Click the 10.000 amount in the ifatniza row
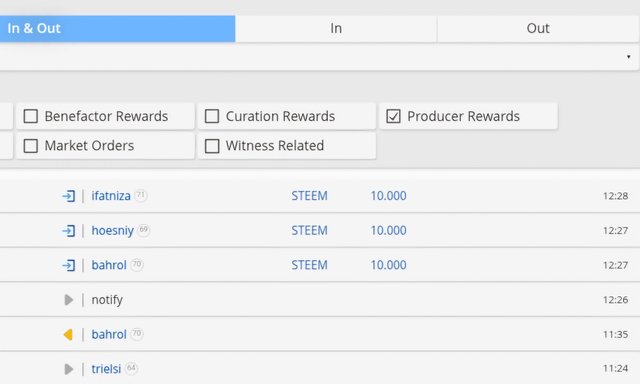Image resolution: width=640 pixels, height=384 pixels. 389,196
